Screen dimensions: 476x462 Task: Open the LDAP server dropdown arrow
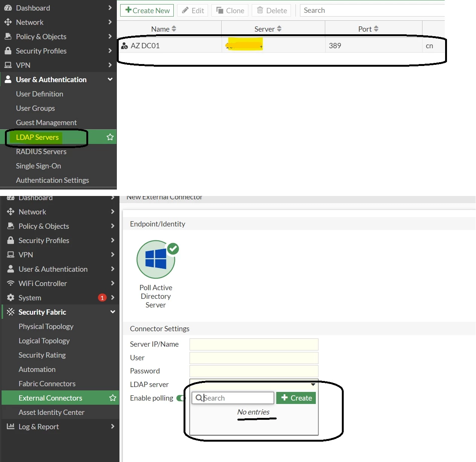[x=313, y=385]
